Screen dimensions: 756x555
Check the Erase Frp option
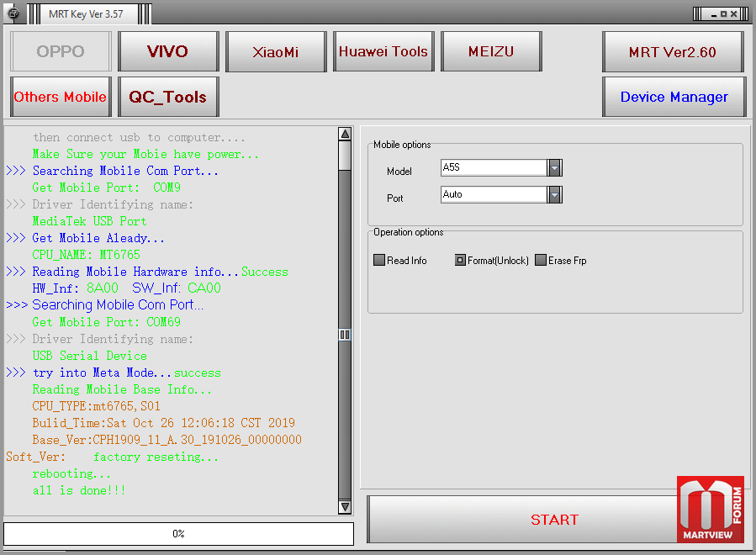pos(541,261)
